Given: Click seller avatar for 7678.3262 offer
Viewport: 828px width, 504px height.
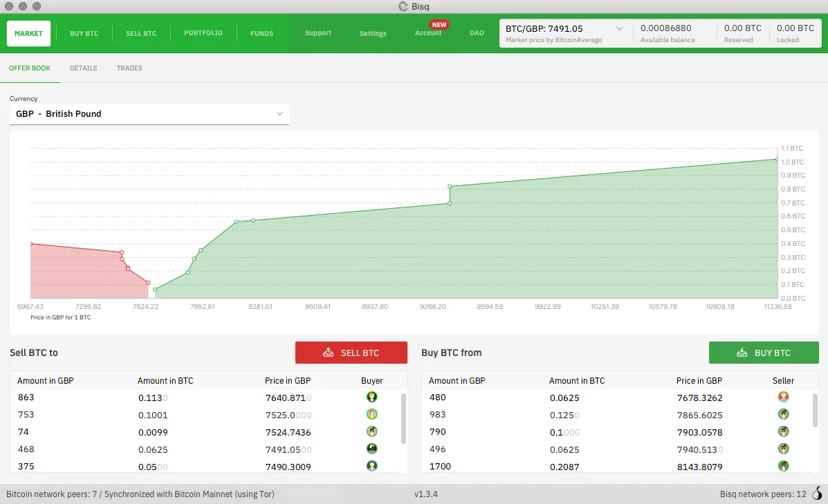Looking at the screenshot, I should pyautogui.click(x=784, y=397).
